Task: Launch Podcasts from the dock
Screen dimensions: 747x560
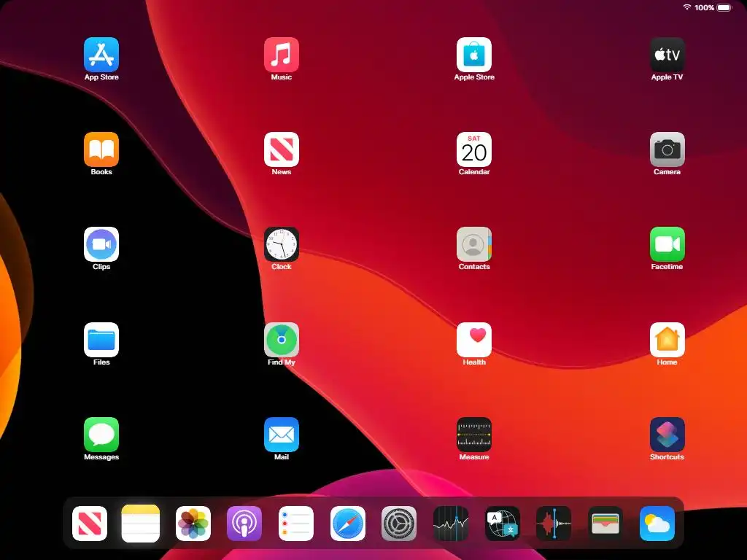Action: click(x=244, y=524)
